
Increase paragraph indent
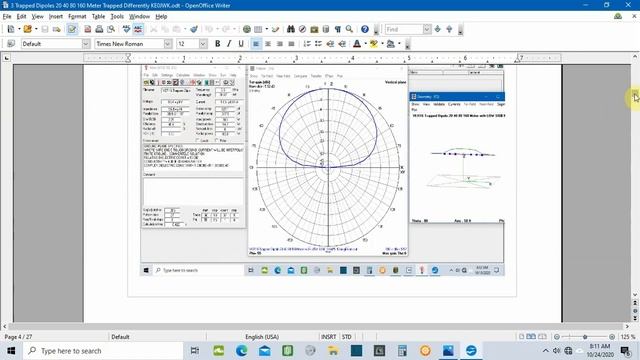[x=342, y=44]
